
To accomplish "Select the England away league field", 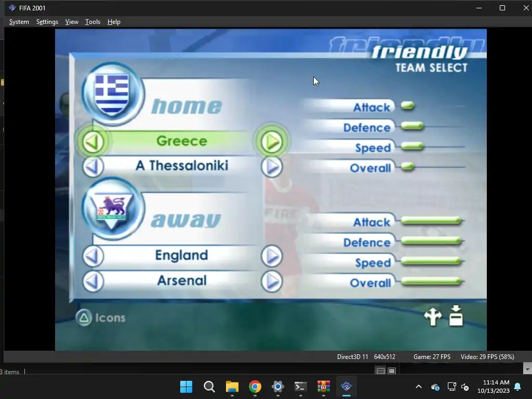I will 182,255.
